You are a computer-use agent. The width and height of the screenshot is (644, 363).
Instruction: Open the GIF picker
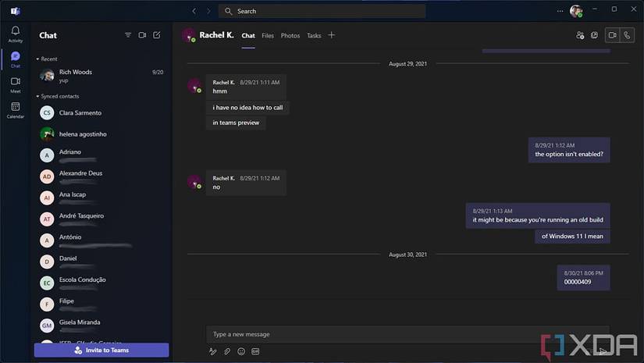pos(255,351)
